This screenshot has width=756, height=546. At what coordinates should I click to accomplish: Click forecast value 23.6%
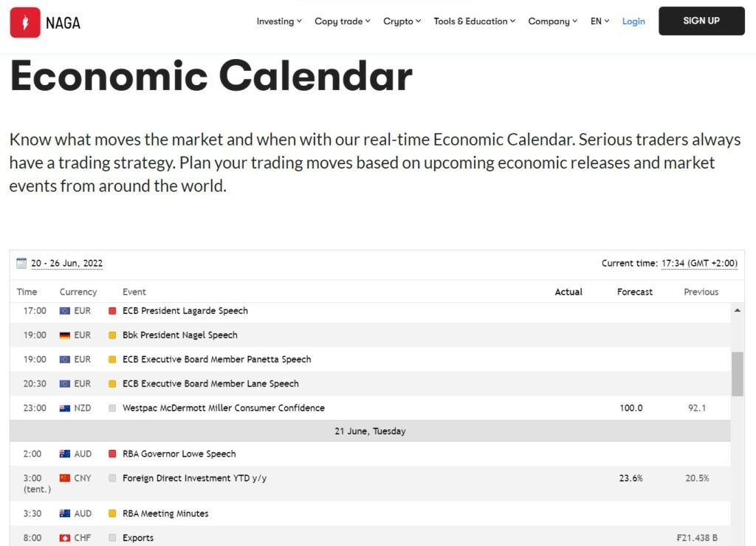tap(630, 479)
